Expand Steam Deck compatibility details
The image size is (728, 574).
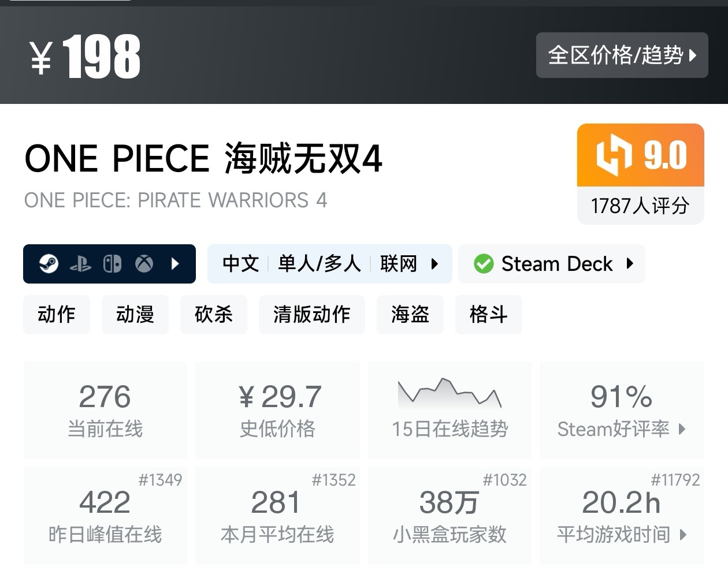(x=630, y=264)
